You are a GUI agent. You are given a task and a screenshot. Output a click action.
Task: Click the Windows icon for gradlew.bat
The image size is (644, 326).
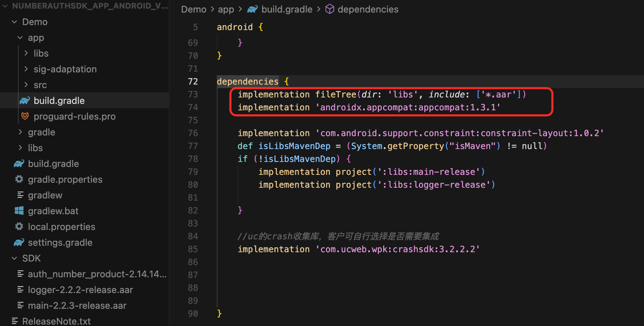[19, 211]
